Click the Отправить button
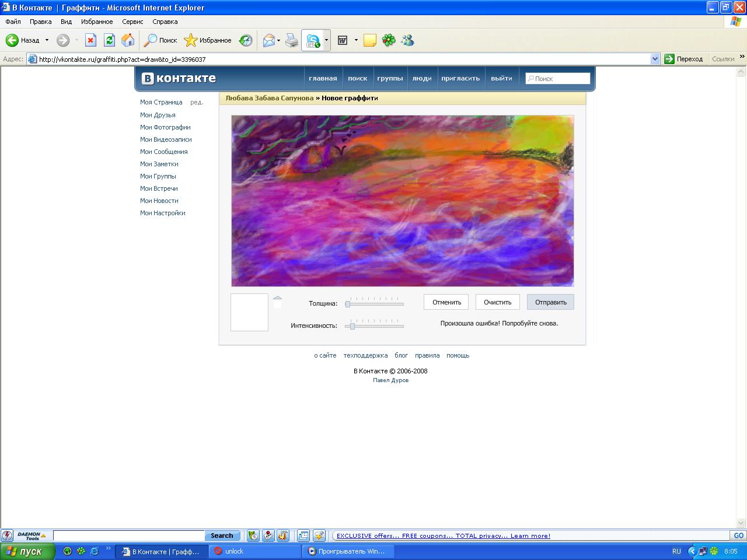 (x=550, y=302)
